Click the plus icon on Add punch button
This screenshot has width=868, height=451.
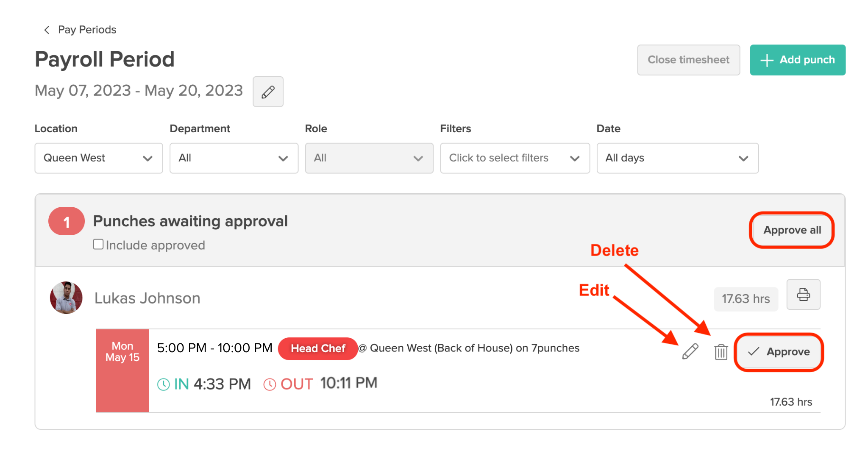coord(767,60)
